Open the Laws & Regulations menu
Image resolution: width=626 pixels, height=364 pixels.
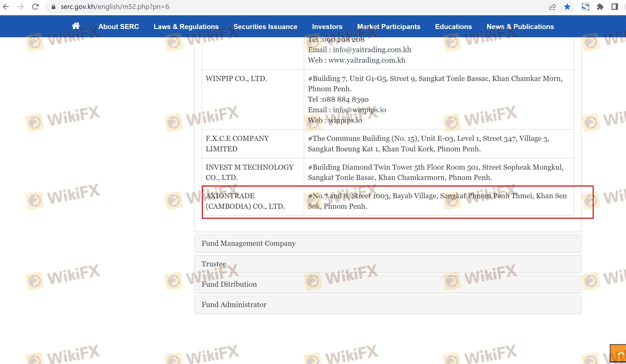click(x=186, y=27)
